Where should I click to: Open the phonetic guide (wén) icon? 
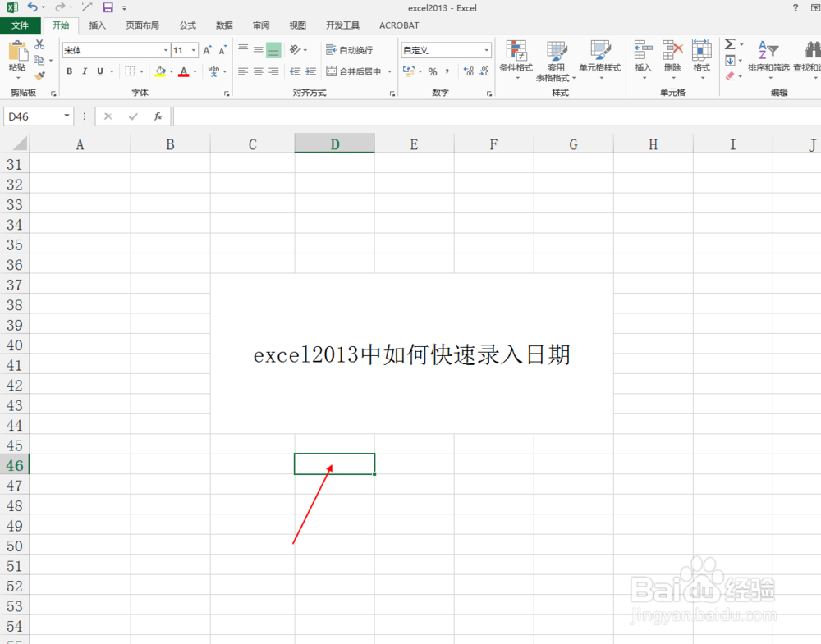click(x=213, y=71)
